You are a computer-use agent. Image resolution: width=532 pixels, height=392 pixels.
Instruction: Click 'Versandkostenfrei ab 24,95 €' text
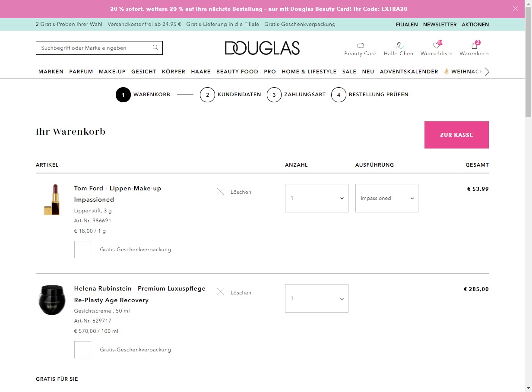(145, 25)
